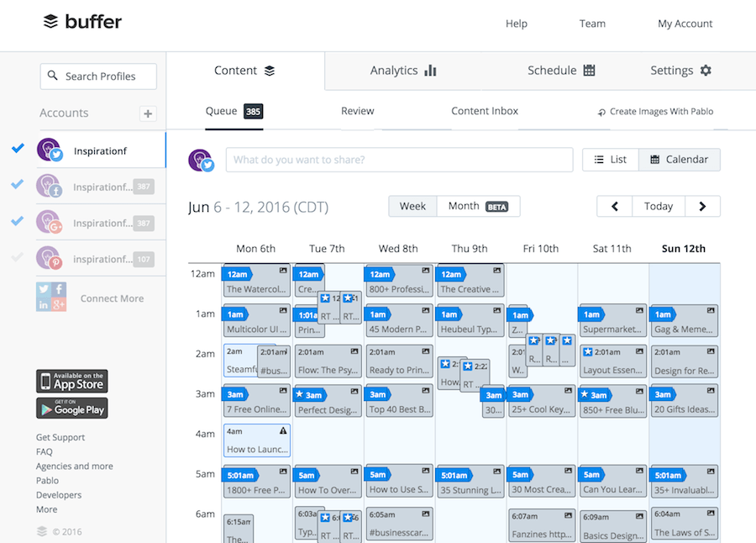Click image icon on Gag & Meme... post
756x543 pixels.
click(x=711, y=310)
